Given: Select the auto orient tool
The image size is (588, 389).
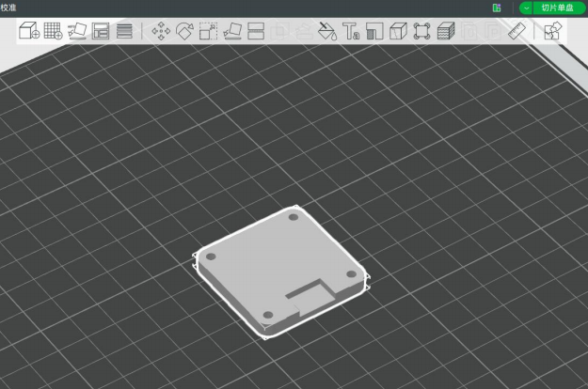Looking at the screenshot, I should pyautogui.click(x=77, y=31).
